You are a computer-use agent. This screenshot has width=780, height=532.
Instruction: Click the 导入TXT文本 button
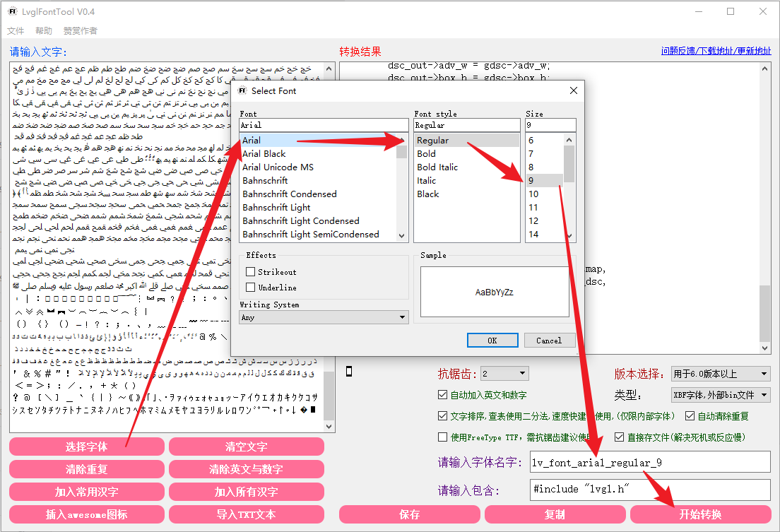(x=247, y=514)
